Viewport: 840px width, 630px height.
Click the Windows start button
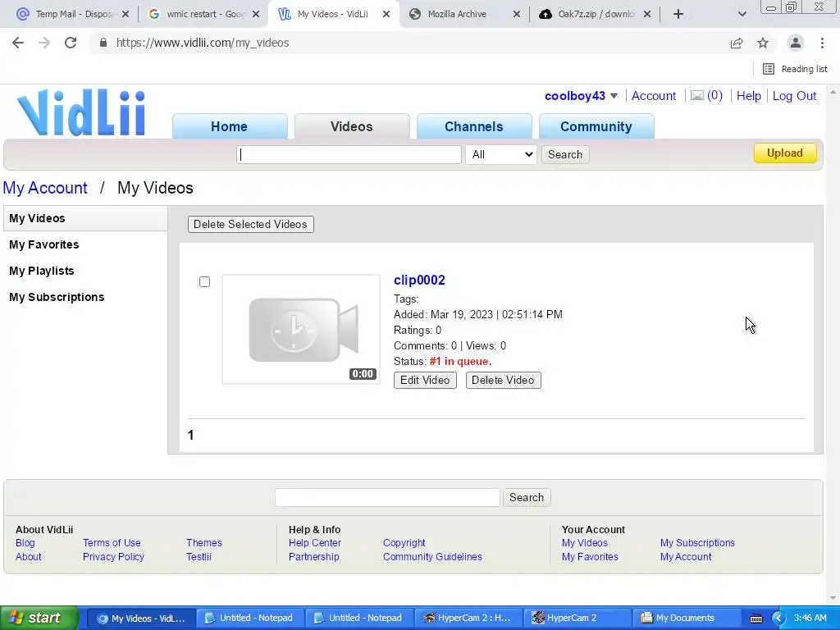tap(39, 619)
